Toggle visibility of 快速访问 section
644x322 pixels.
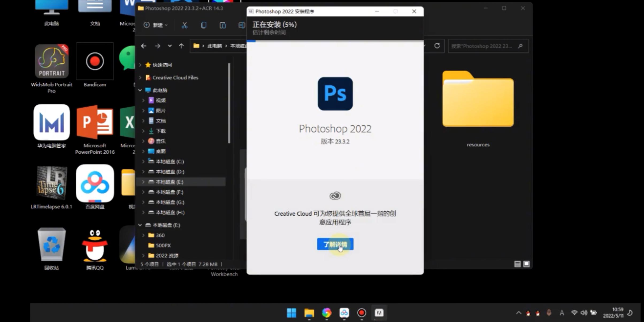pyautogui.click(x=140, y=64)
